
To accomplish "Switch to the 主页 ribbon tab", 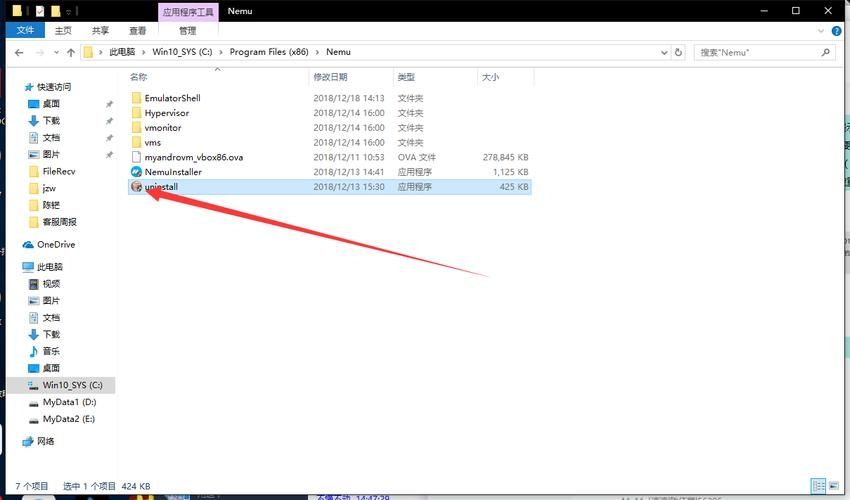I will click(63, 31).
